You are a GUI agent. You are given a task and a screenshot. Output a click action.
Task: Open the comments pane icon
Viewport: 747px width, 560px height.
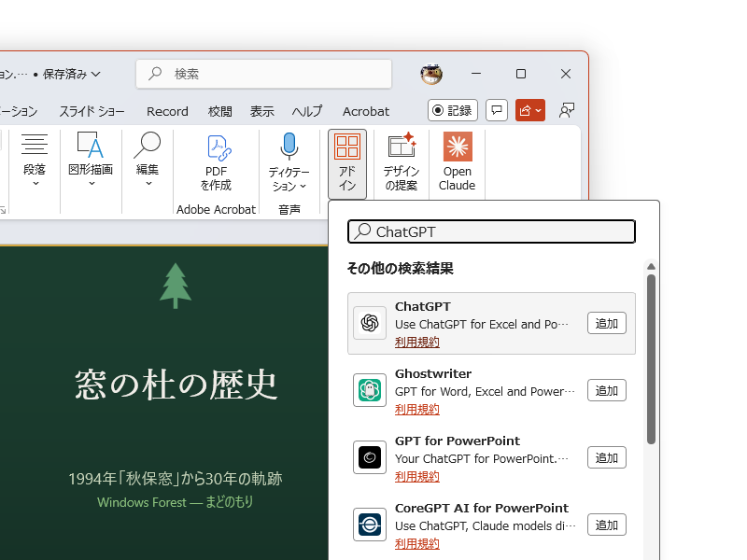(497, 110)
